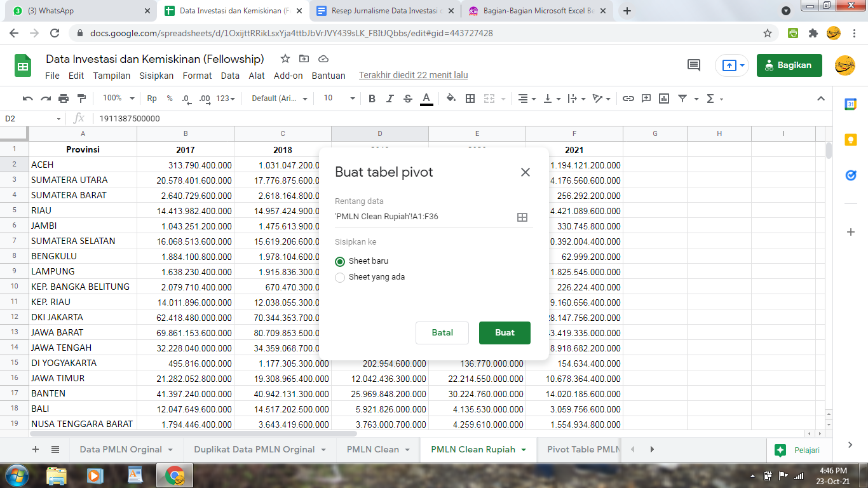This screenshot has height=488, width=868.
Task: Click the Buat button
Action: (x=505, y=333)
